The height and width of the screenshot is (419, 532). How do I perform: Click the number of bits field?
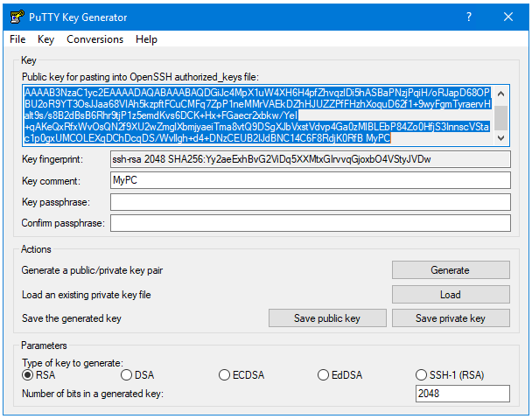tap(462, 394)
